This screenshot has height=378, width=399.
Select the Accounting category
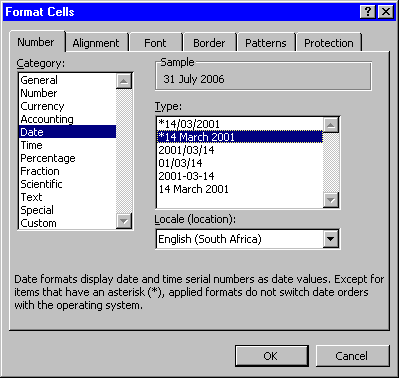(x=68, y=119)
